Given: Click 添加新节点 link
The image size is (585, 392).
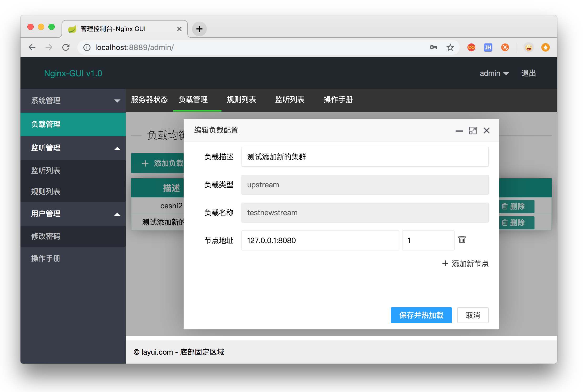Looking at the screenshot, I should pos(465,263).
